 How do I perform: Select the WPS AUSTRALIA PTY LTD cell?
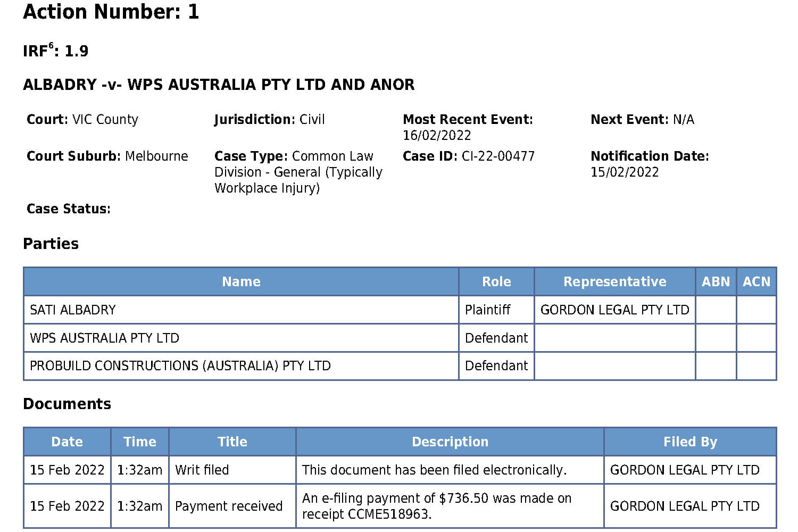click(x=105, y=338)
